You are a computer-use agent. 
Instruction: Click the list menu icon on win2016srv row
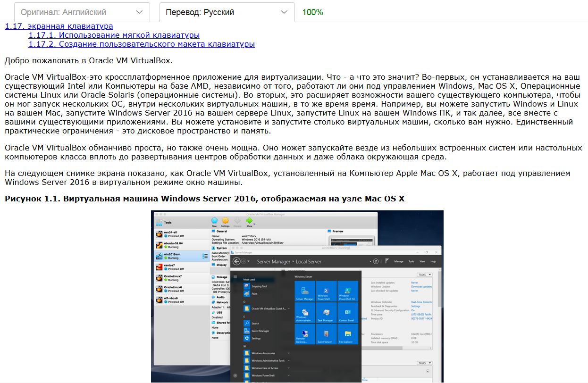point(205,256)
